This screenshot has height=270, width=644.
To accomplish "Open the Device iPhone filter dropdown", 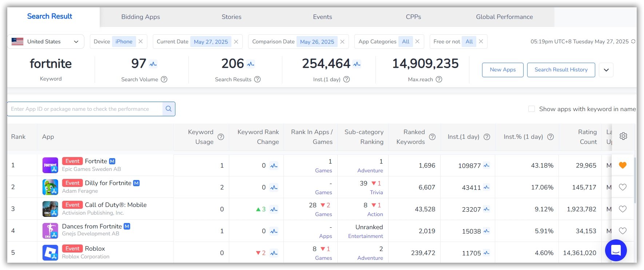I will 124,42.
